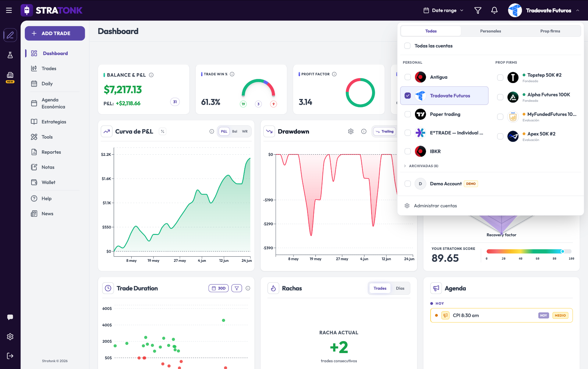The height and width of the screenshot is (369, 588).
Task: Click the lab flask icon in left rail
Action: tap(10, 55)
